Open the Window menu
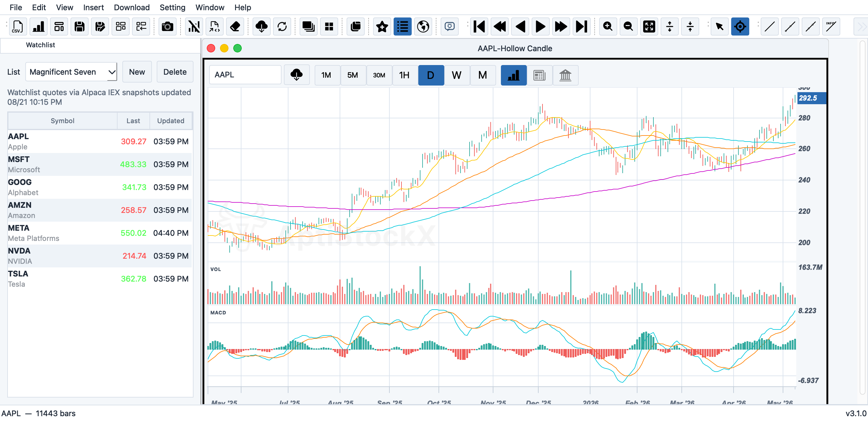Viewport: 868px width, 421px height. tap(210, 8)
